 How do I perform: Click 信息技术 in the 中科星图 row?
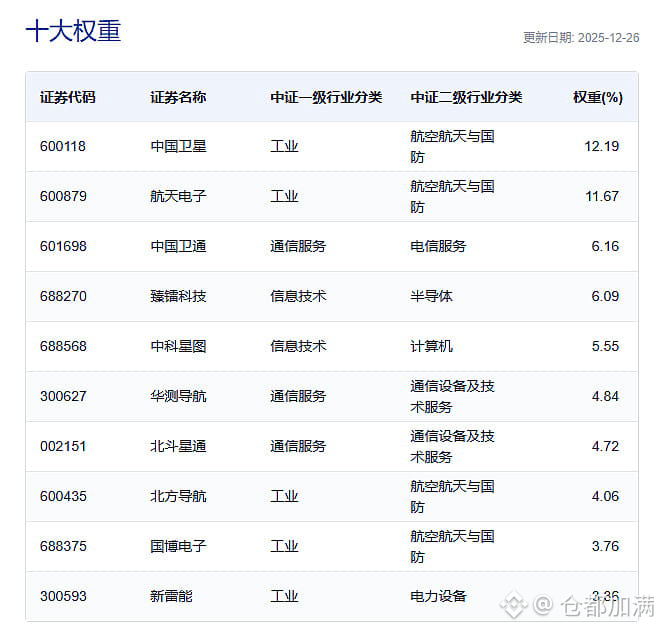(298, 347)
